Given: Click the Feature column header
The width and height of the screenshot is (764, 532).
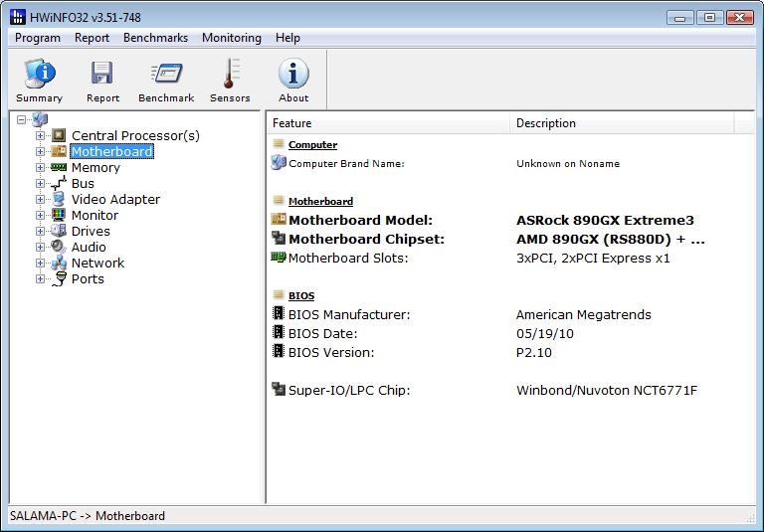Looking at the screenshot, I should (x=388, y=122).
